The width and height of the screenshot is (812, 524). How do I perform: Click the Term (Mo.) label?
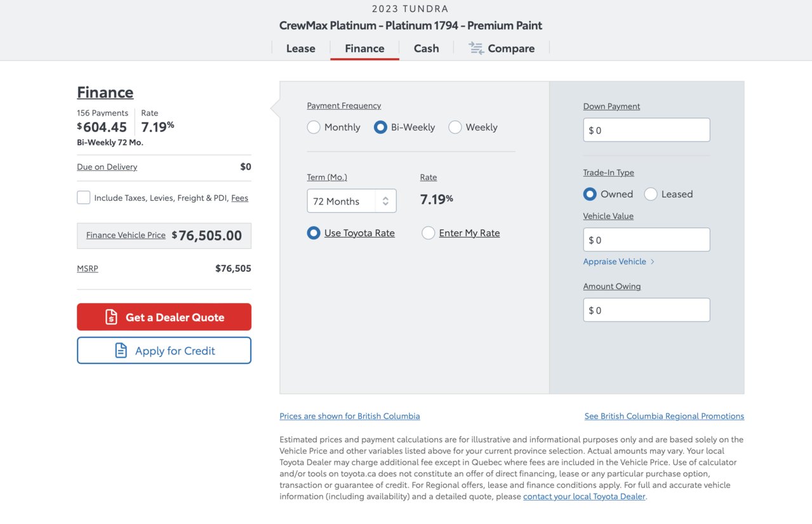click(x=327, y=177)
